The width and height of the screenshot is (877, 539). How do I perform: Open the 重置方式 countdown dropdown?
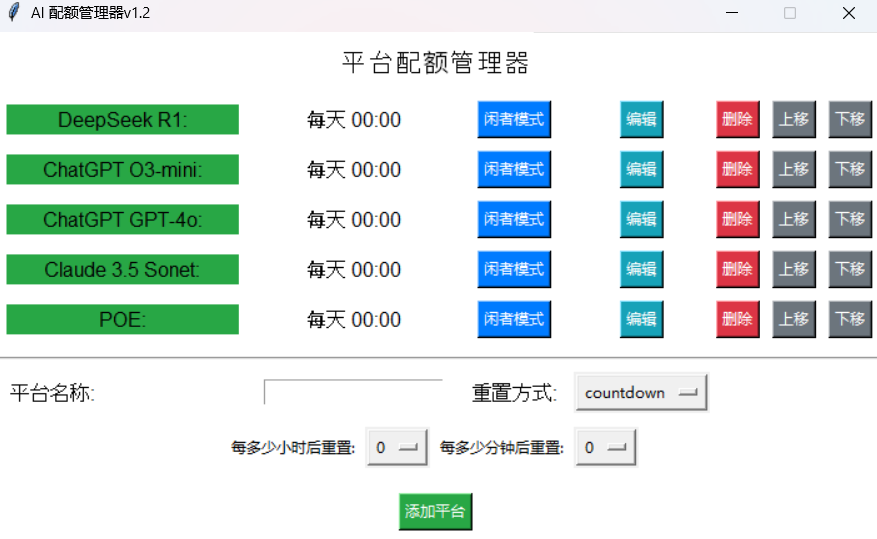pos(642,393)
